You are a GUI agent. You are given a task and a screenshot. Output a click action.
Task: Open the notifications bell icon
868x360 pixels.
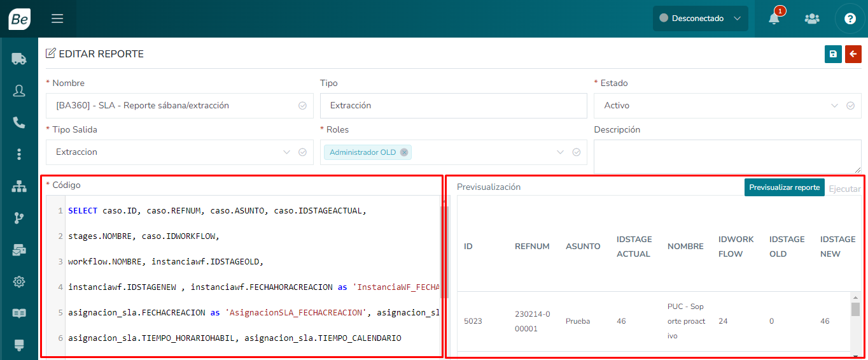click(x=774, y=18)
